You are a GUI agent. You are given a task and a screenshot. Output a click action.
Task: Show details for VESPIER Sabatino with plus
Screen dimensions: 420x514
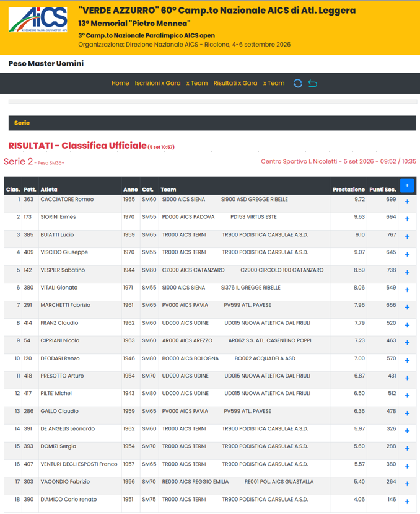pyautogui.click(x=407, y=272)
